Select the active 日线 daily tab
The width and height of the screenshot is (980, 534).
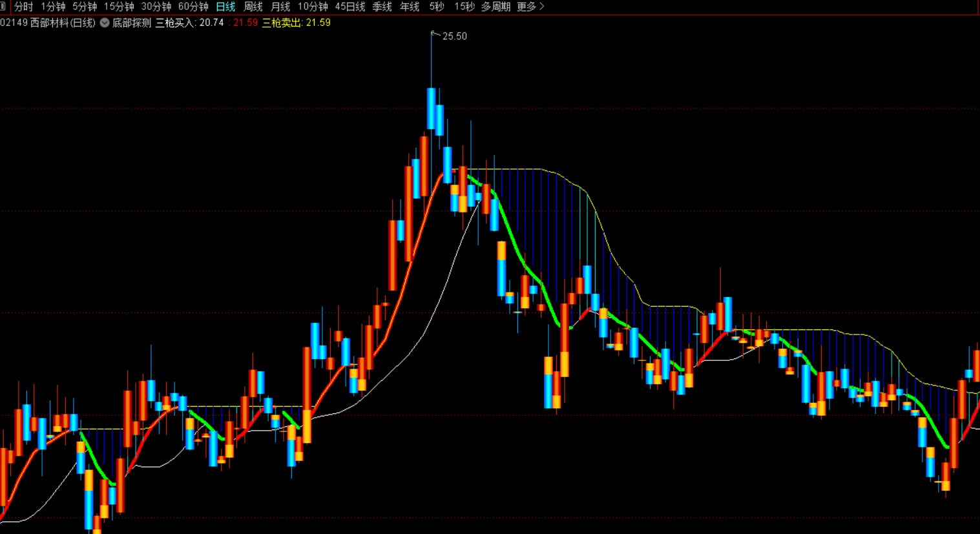(x=225, y=6)
